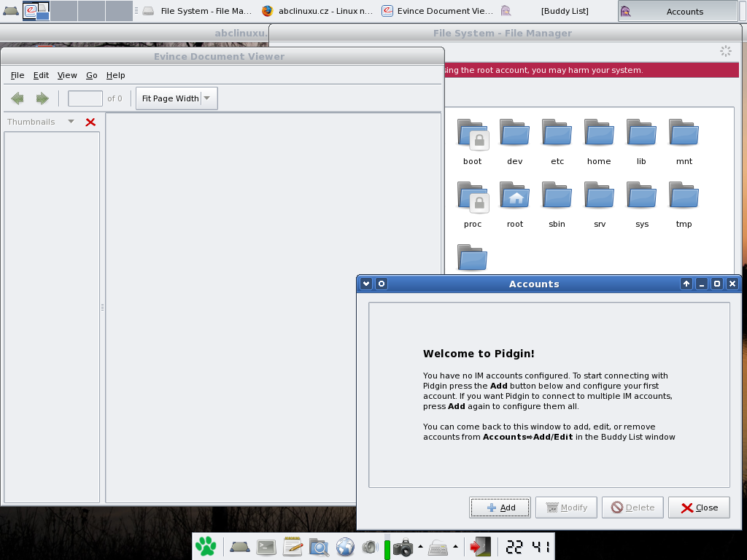Launch the web browser globe icon

345,547
